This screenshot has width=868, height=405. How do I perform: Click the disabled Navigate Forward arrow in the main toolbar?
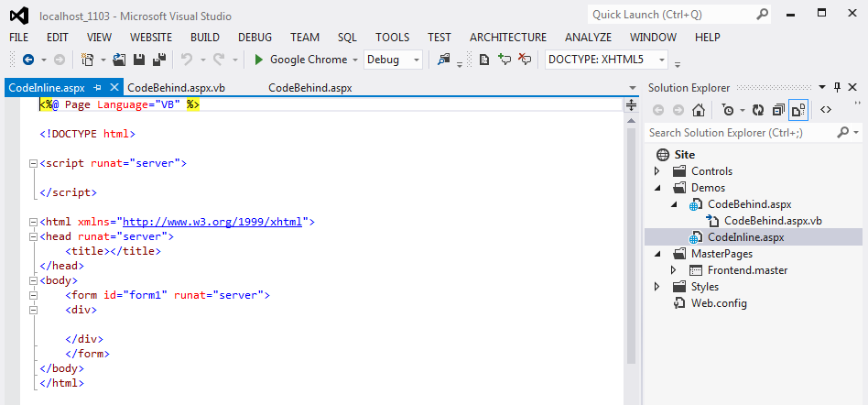point(60,60)
